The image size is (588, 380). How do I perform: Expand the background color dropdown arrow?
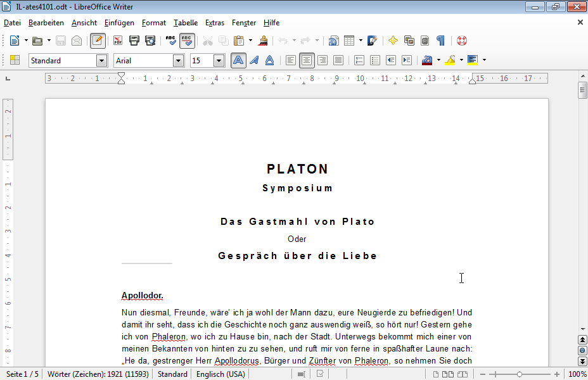click(x=485, y=60)
